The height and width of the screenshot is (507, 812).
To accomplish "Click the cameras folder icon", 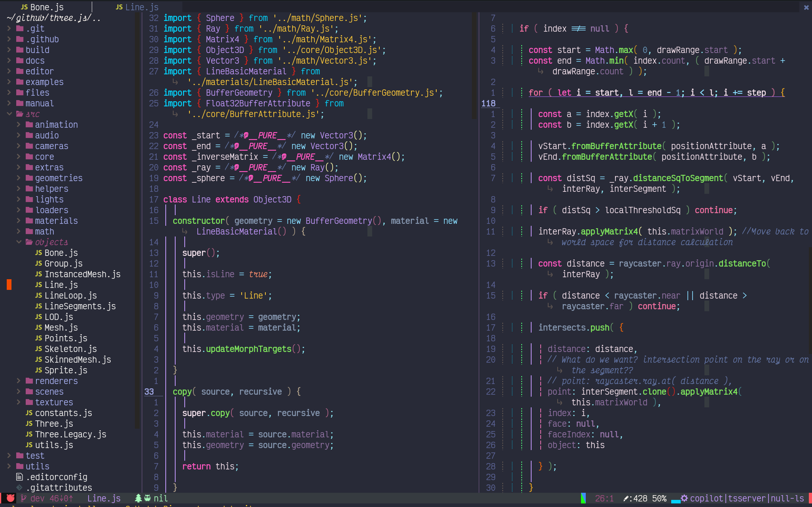I will point(29,146).
